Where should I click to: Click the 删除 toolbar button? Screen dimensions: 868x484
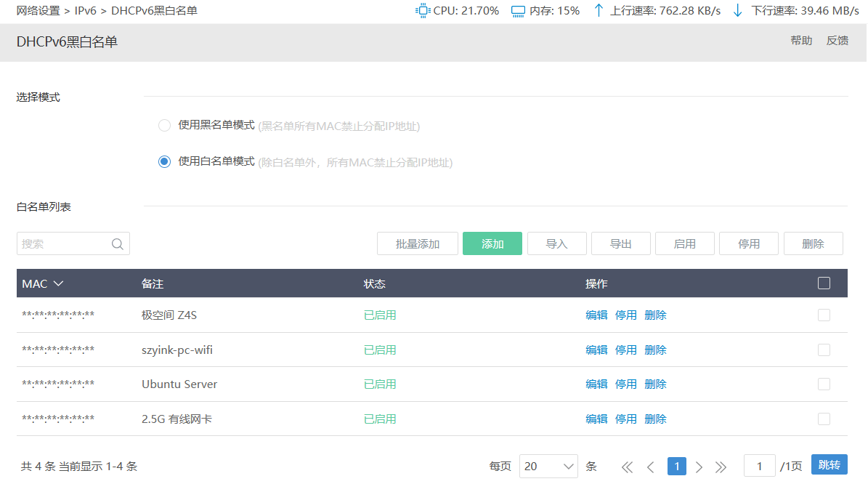814,243
